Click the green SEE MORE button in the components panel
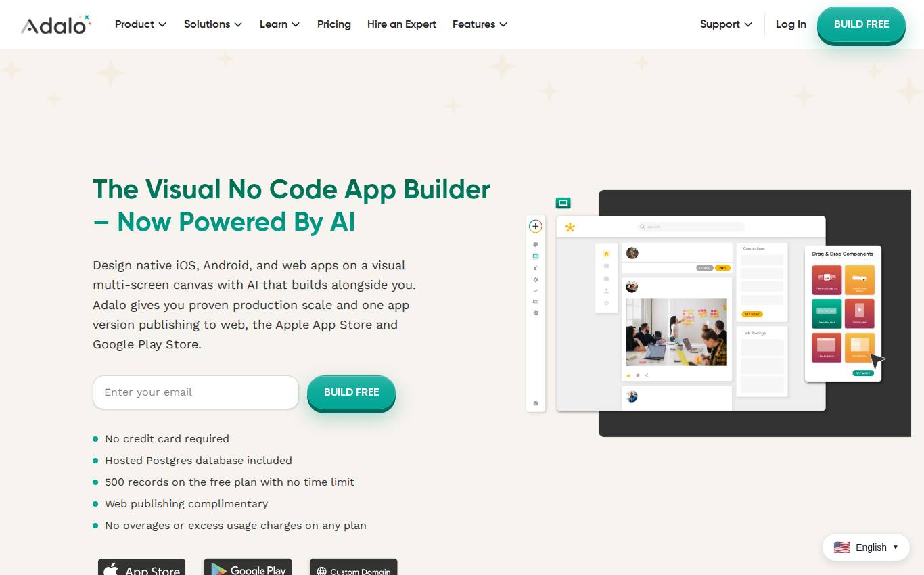 point(863,373)
